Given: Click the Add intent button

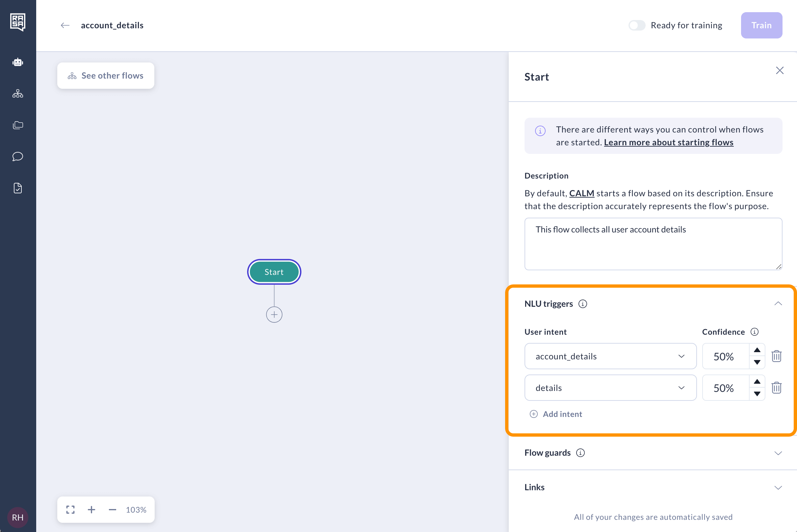Looking at the screenshot, I should [x=556, y=414].
